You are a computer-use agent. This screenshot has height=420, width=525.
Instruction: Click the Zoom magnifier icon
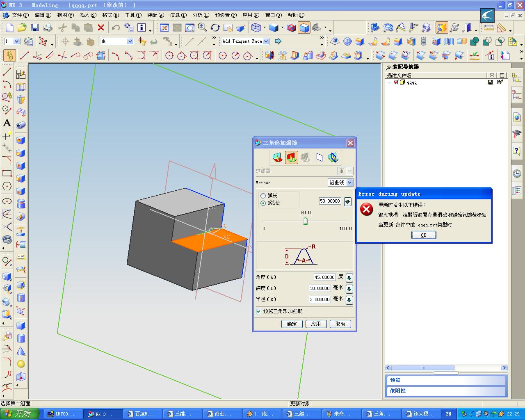(x=203, y=27)
